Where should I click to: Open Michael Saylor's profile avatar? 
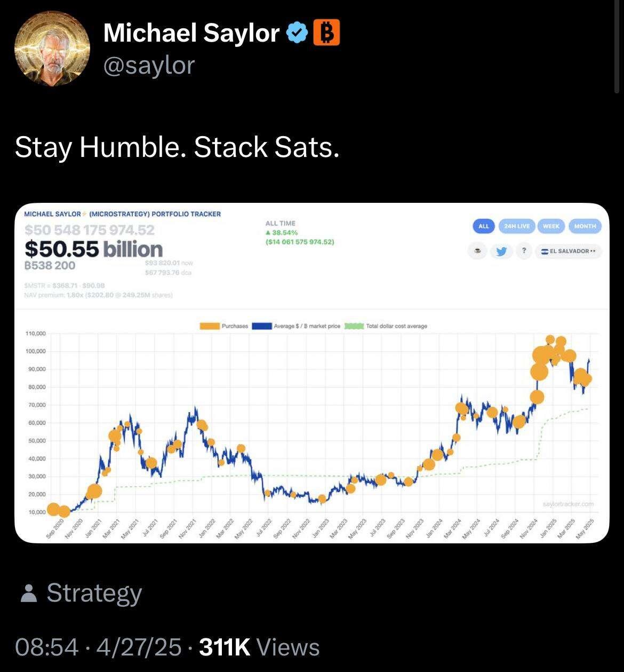click(52, 49)
